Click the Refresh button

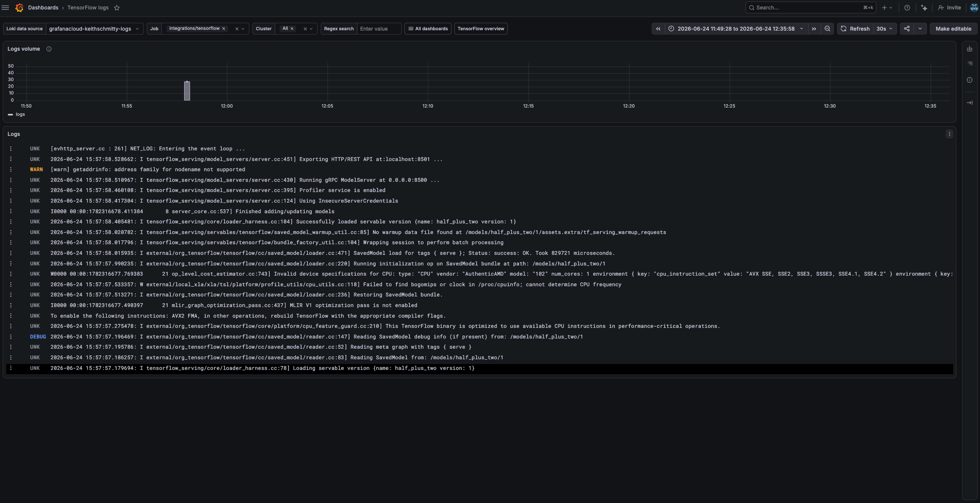point(856,29)
